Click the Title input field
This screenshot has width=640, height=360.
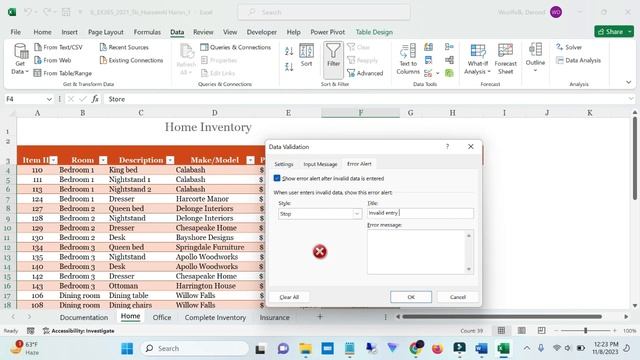(420, 213)
